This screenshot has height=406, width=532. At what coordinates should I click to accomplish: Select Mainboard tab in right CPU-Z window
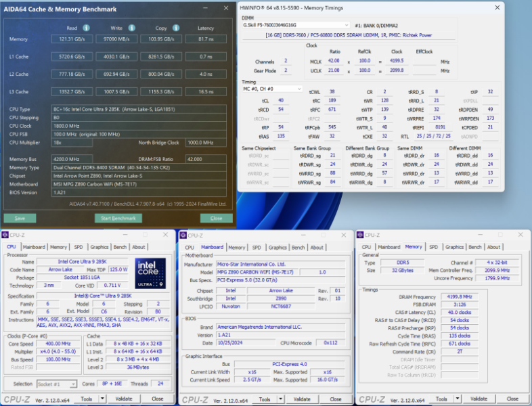pyautogui.click(x=389, y=247)
